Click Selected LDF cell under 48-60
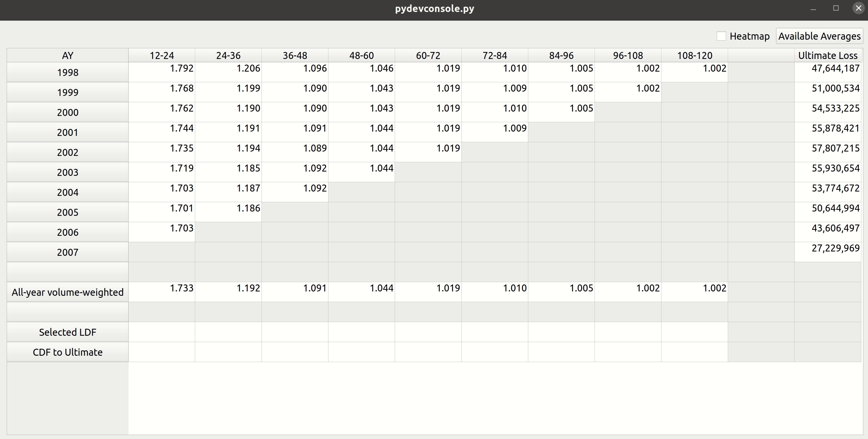Viewport: 868px width, 439px height. click(361, 332)
